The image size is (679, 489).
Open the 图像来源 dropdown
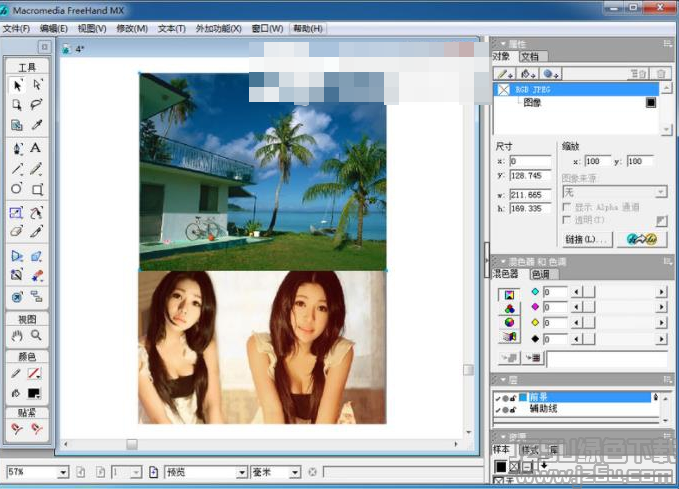point(661,191)
